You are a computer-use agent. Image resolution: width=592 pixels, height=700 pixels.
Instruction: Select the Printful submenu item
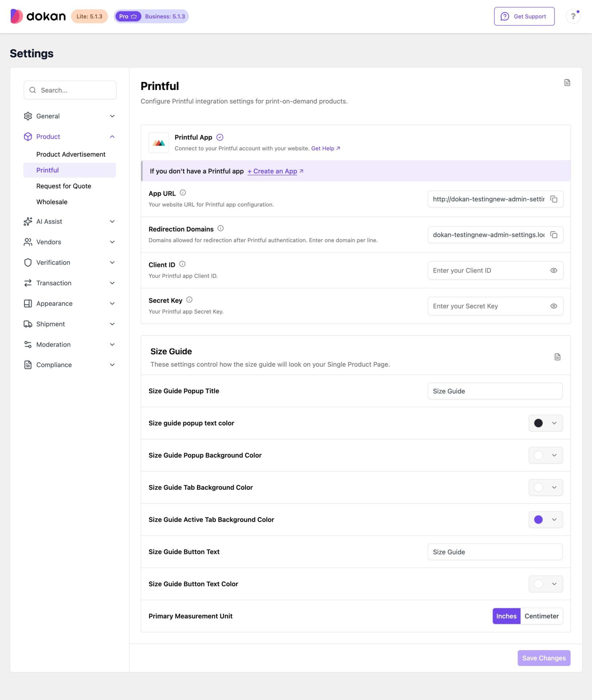[70, 170]
